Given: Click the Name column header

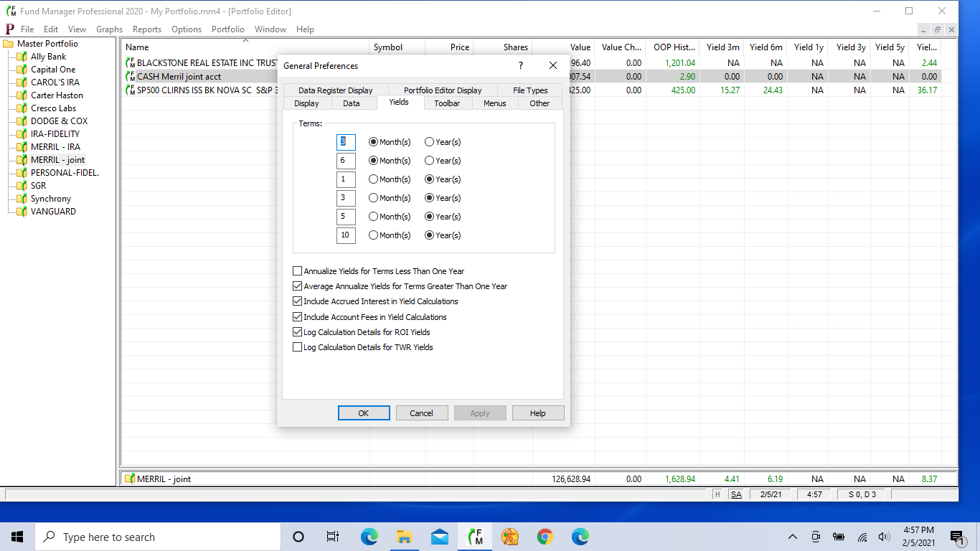Looking at the screenshot, I should pyautogui.click(x=245, y=47).
